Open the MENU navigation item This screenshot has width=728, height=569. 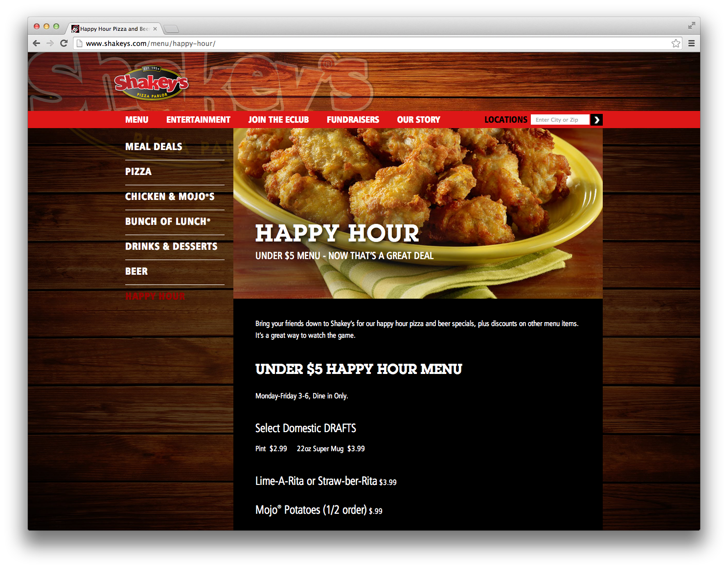click(x=136, y=119)
